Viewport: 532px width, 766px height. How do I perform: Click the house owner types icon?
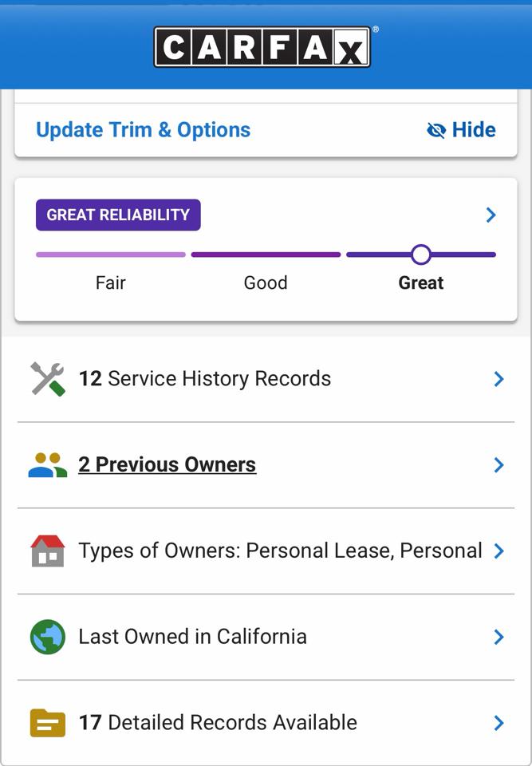(47, 551)
